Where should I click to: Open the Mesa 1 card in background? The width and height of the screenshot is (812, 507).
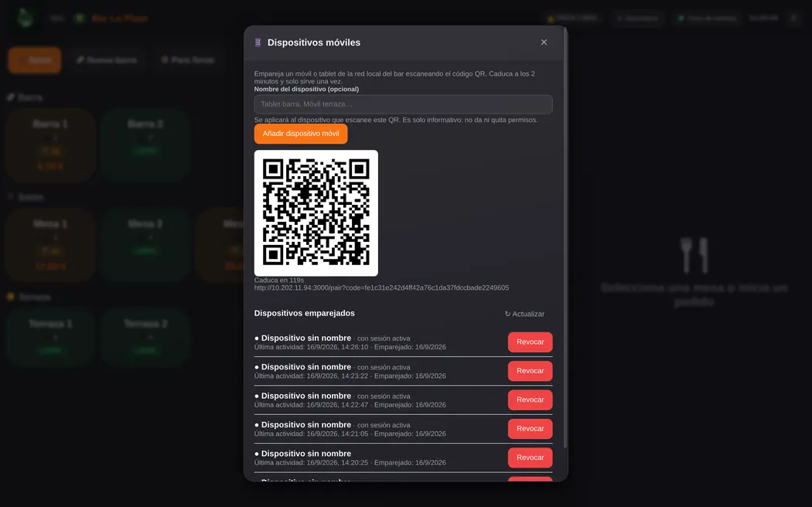pyautogui.click(x=50, y=245)
